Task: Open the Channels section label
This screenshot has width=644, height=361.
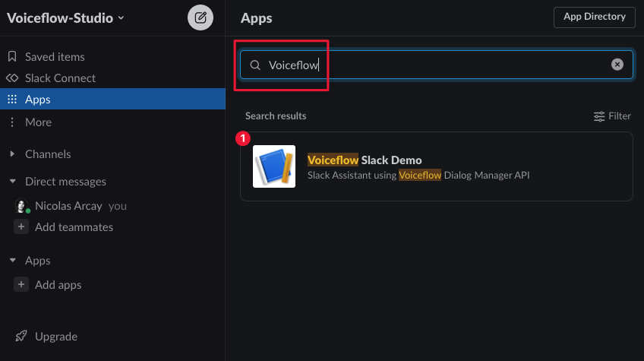Action: [x=48, y=154]
